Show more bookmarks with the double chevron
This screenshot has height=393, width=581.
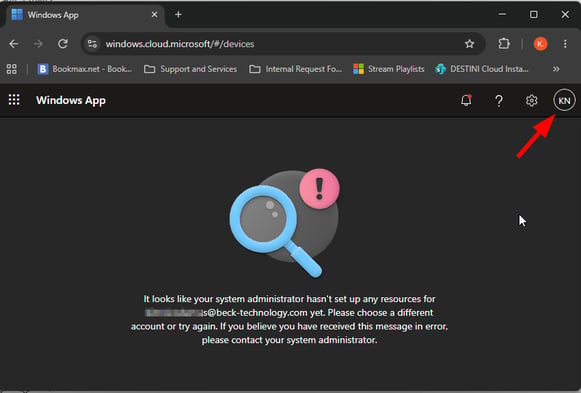click(x=556, y=69)
